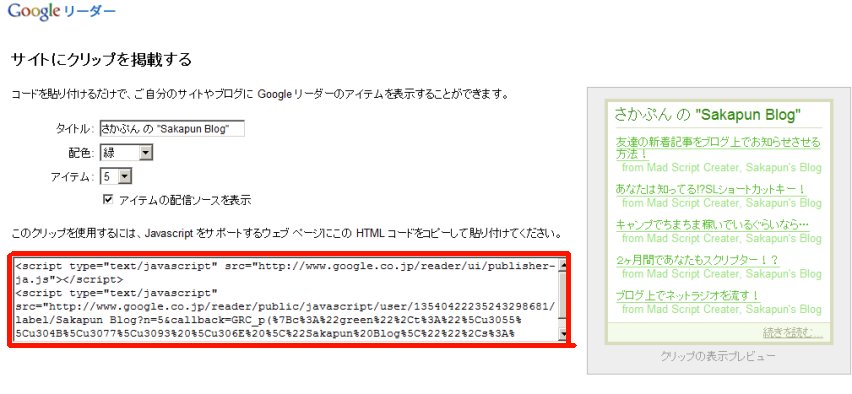Click the scrollbar track of the code box
The image size is (852, 394).
562,300
